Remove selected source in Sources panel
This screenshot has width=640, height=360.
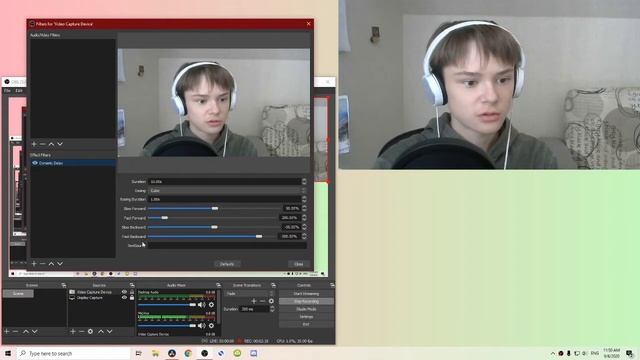[81, 331]
